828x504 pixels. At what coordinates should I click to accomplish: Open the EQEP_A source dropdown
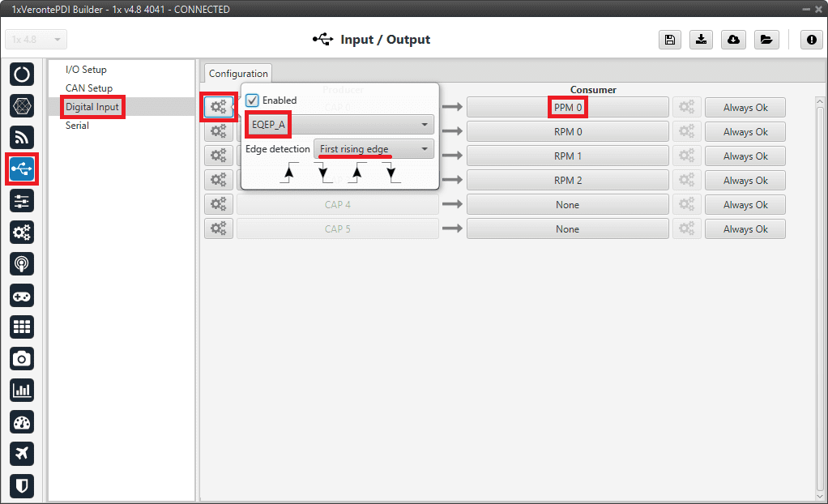(339, 125)
